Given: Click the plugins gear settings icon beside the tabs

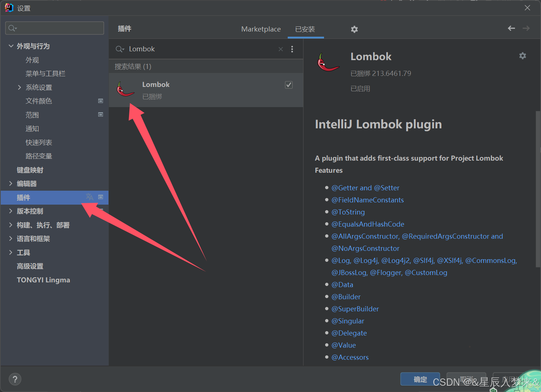Looking at the screenshot, I should pos(354,29).
